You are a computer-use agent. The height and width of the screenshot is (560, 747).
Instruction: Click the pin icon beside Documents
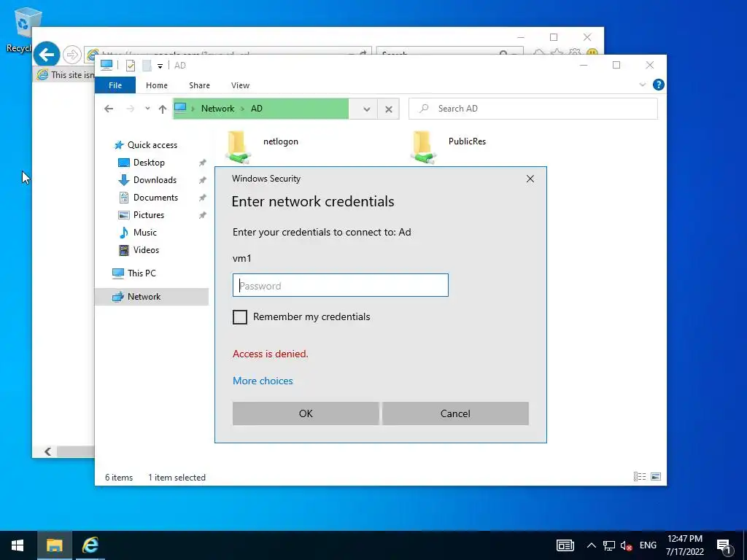203,198
